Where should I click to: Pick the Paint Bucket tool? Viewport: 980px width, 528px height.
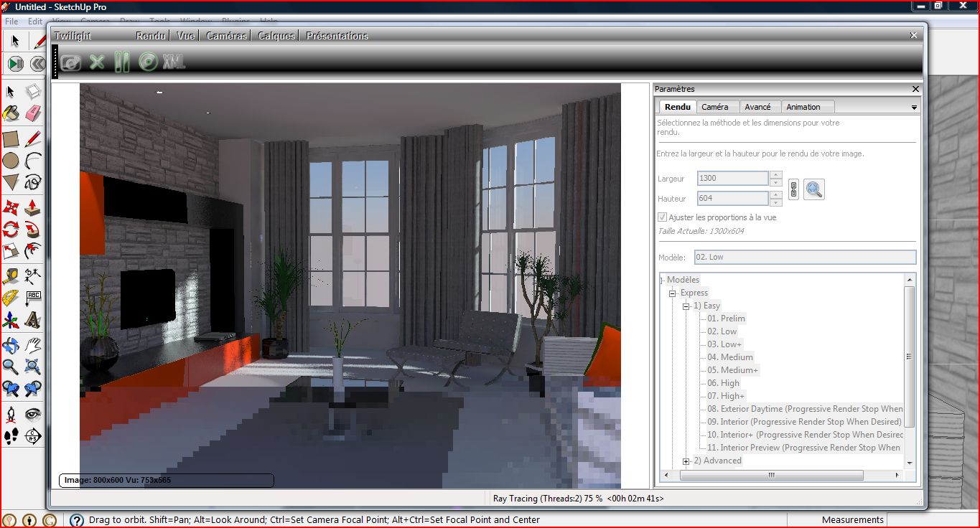(11, 113)
